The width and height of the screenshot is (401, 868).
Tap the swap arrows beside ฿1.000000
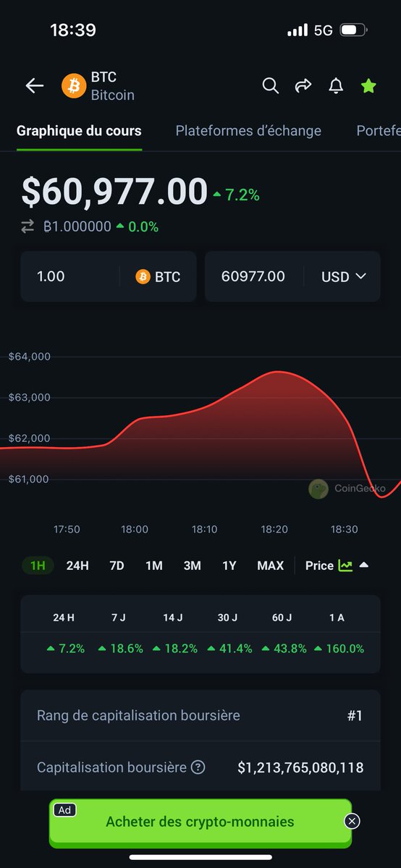coord(28,226)
